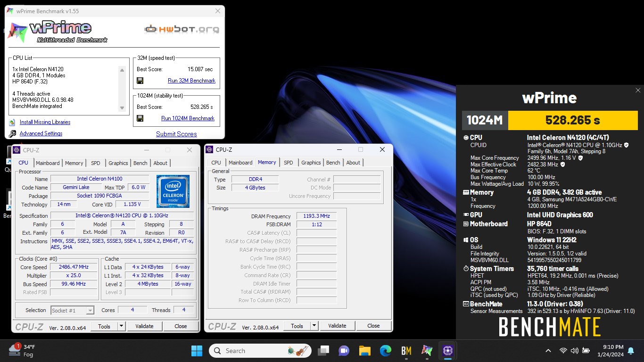Click the BenchMate version icon in result panel
The height and width of the screenshot is (362, 644).
[x=466, y=304]
